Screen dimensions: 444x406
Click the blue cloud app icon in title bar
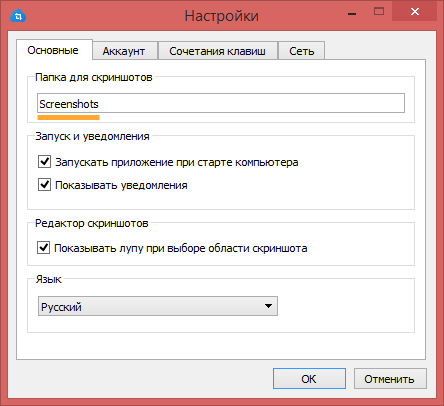click(18, 16)
